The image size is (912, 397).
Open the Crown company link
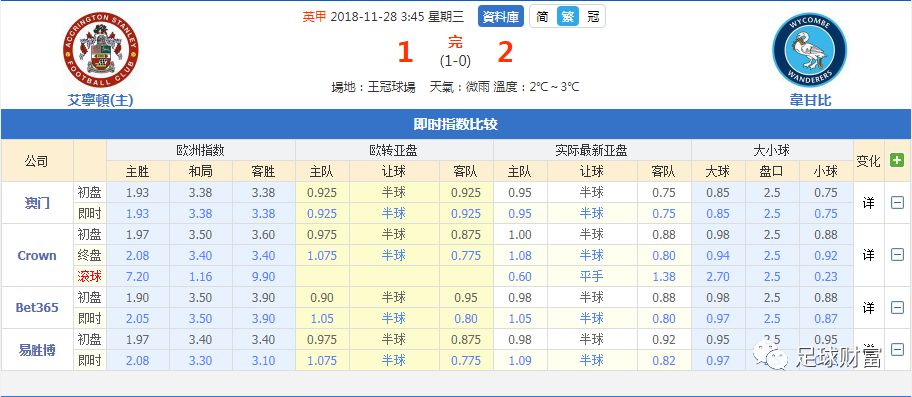(x=37, y=255)
